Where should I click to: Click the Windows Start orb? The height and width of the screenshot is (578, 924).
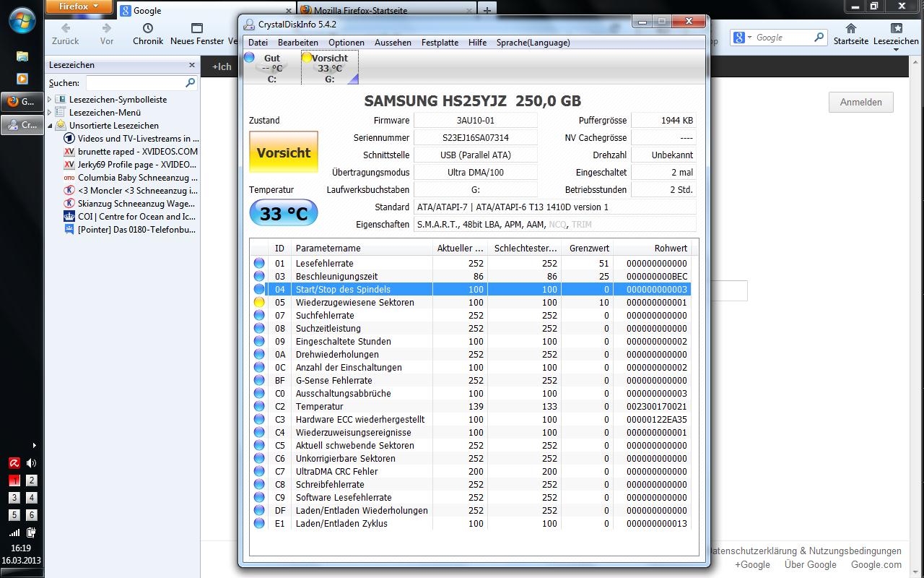[22, 20]
